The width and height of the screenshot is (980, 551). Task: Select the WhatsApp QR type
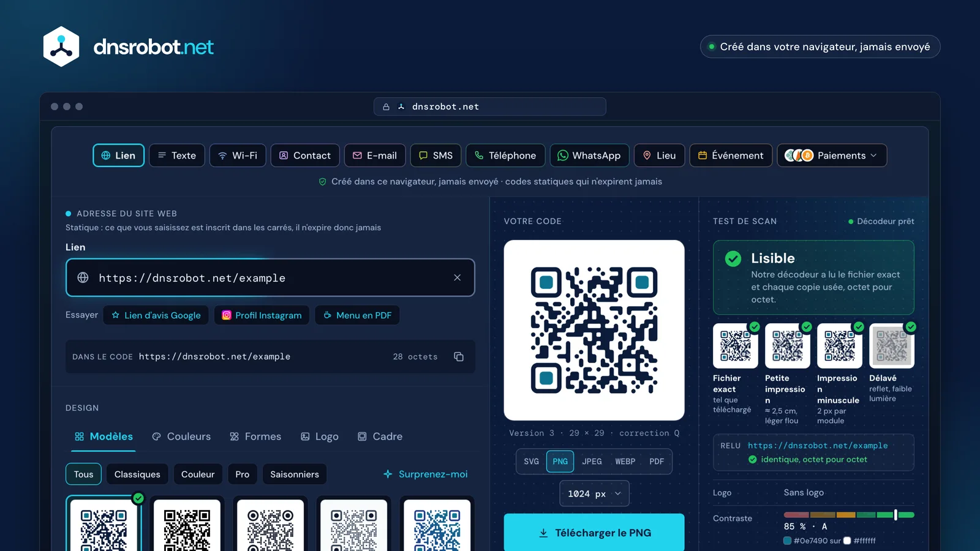[589, 156]
